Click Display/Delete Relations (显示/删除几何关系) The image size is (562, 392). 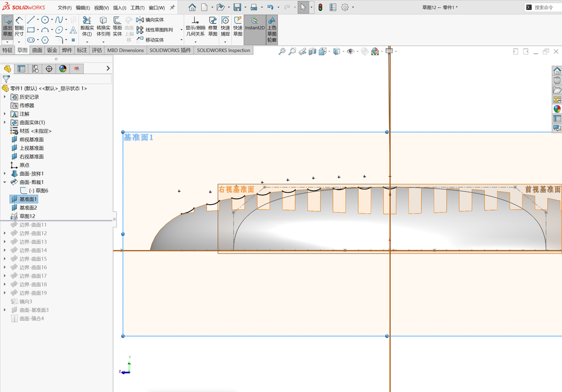pyautogui.click(x=195, y=26)
